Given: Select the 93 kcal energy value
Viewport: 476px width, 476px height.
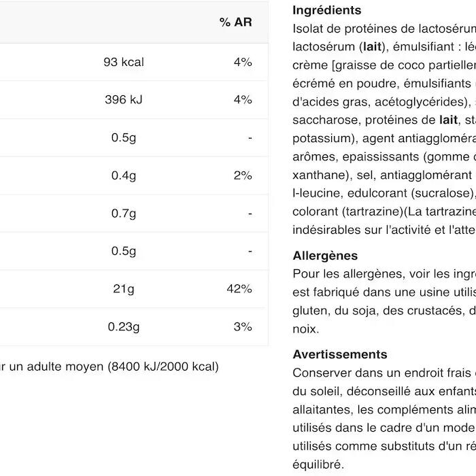Looking at the screenshot, I should pyautogui.click(x=124, y=63).
